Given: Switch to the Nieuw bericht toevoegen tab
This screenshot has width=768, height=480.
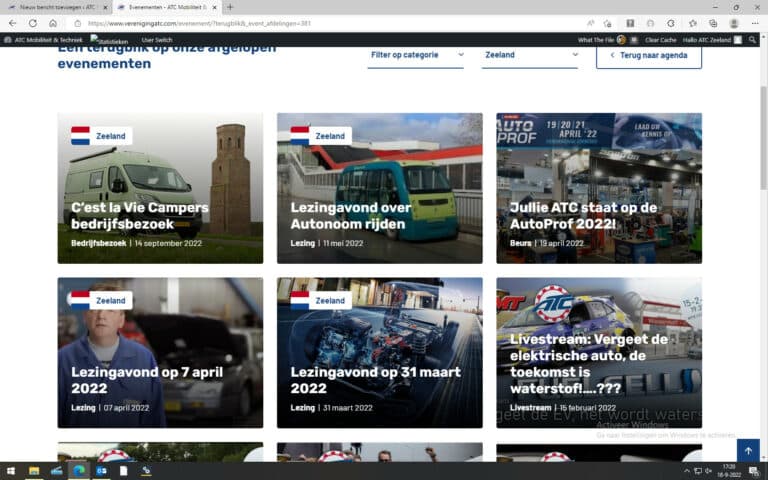Looking at the screenshot, I should click(x=56, y=7).
